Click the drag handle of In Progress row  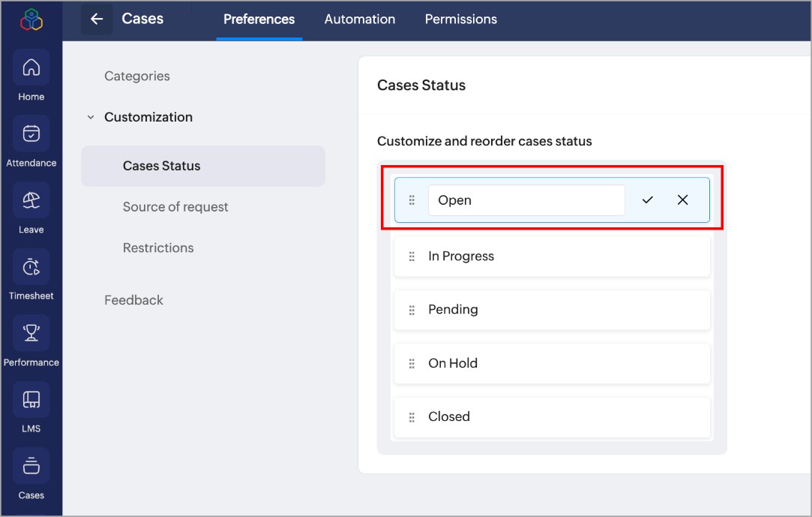click(x=412, y=257)
